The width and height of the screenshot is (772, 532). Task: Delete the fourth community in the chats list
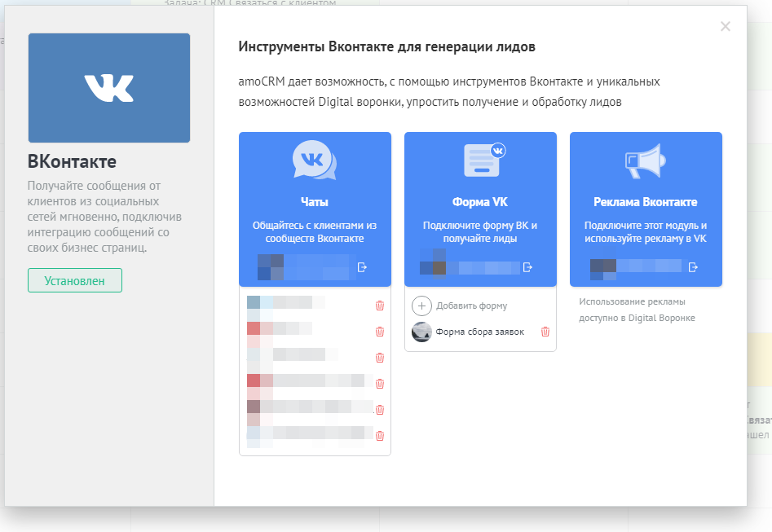click(379, 384)
